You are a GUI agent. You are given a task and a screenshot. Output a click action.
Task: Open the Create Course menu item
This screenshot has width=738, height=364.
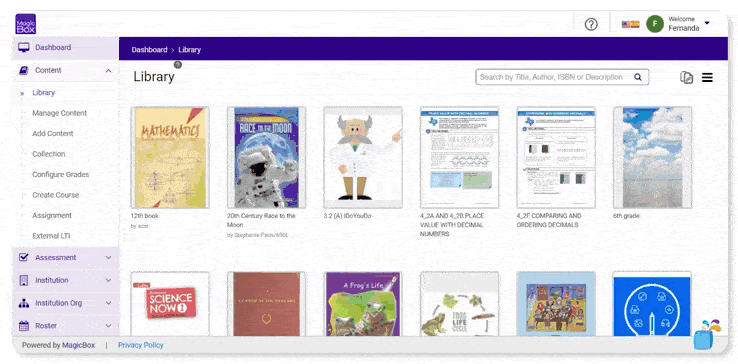point(56,195)
